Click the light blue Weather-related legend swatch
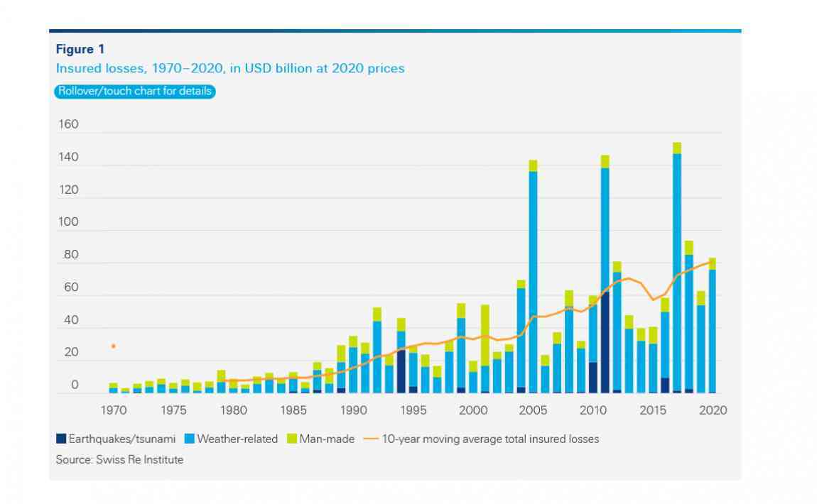817x504 pixels. point(190,439)
